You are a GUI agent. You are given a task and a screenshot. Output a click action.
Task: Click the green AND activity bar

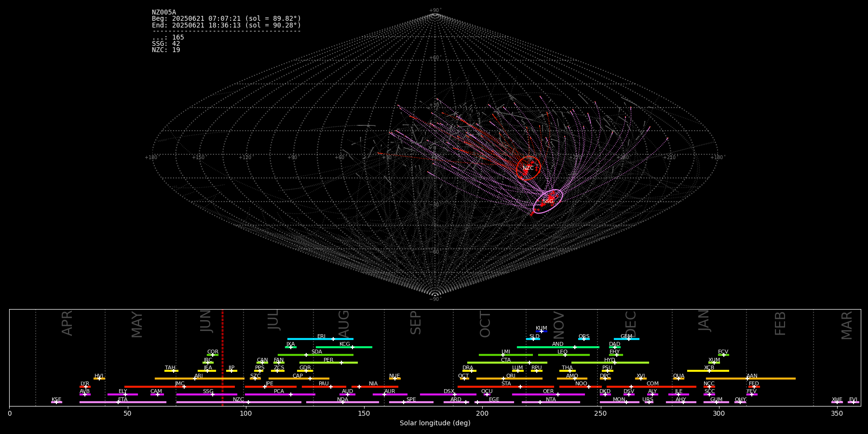(x=558, y=347)
